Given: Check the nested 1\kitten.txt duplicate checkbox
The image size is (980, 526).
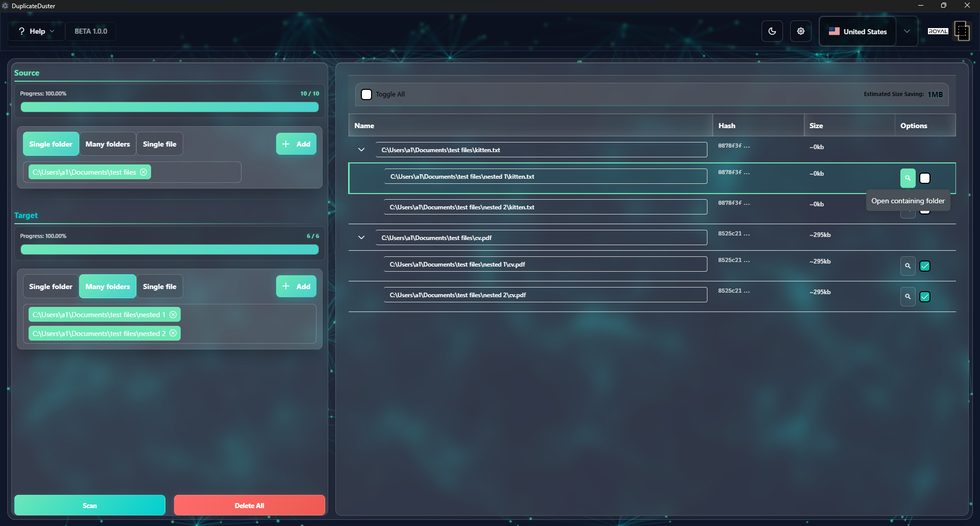Looking at the screenshot, I should click(925, 178).
